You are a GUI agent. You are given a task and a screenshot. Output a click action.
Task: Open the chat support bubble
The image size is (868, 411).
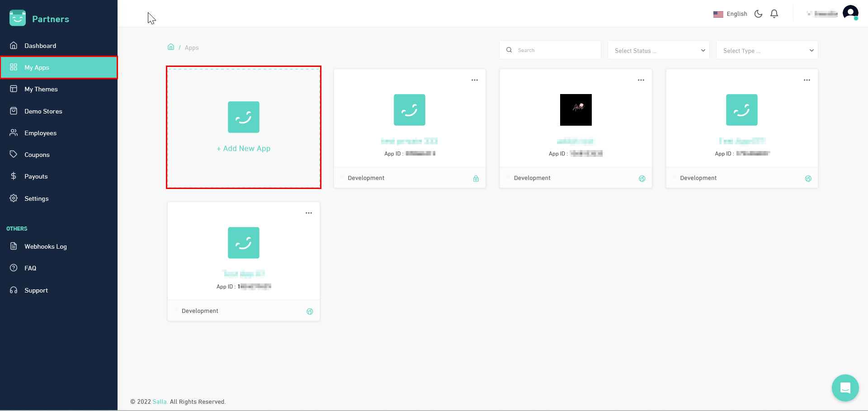845,387
